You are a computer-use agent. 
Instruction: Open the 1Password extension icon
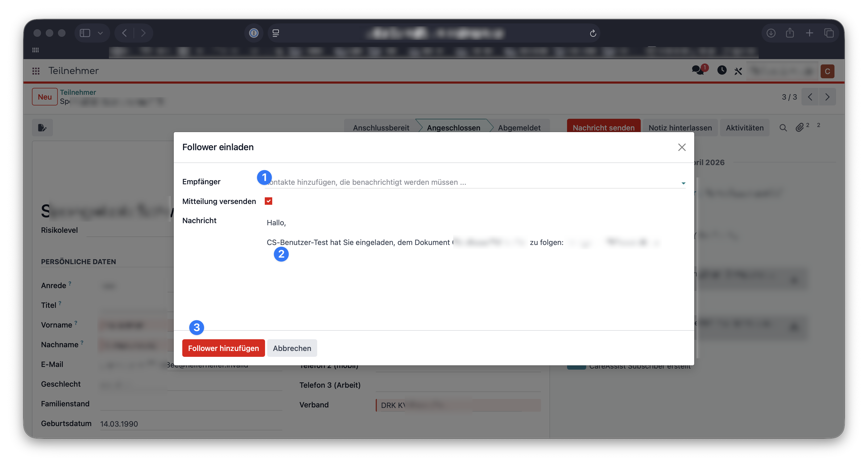[x=254, y=33]
